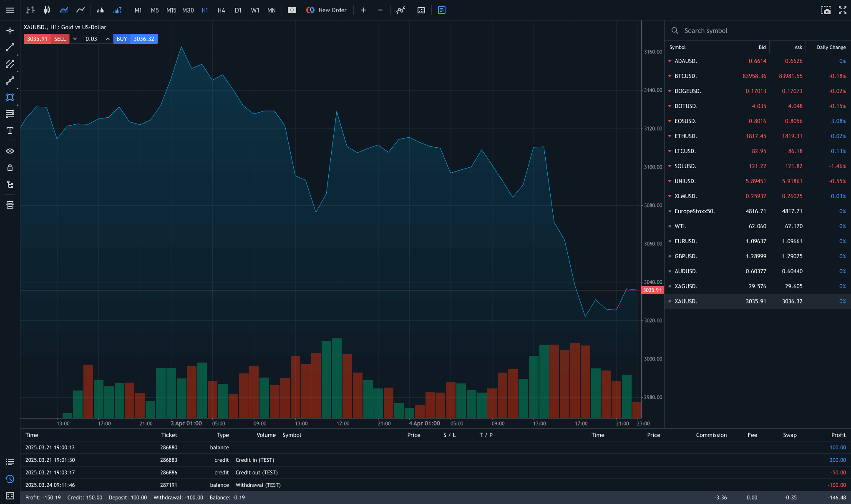Switch to candlestick chart type

tap(47, 10)
